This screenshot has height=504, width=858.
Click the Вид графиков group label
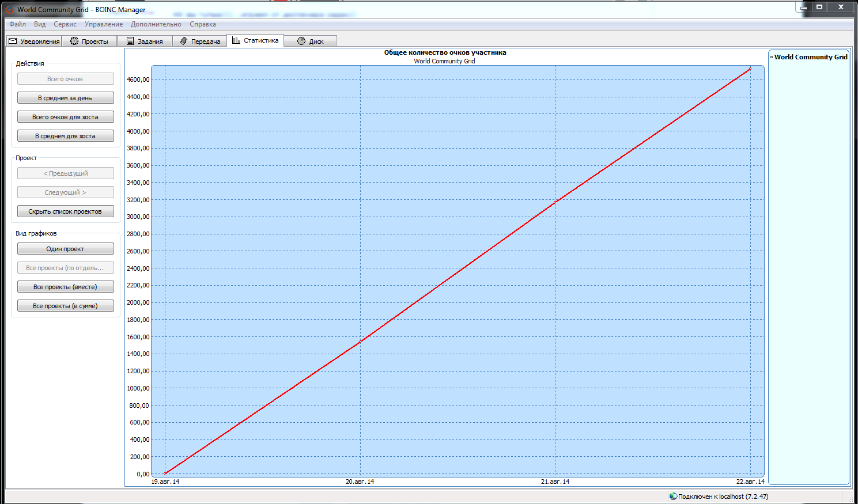click(x=36, y=233)
